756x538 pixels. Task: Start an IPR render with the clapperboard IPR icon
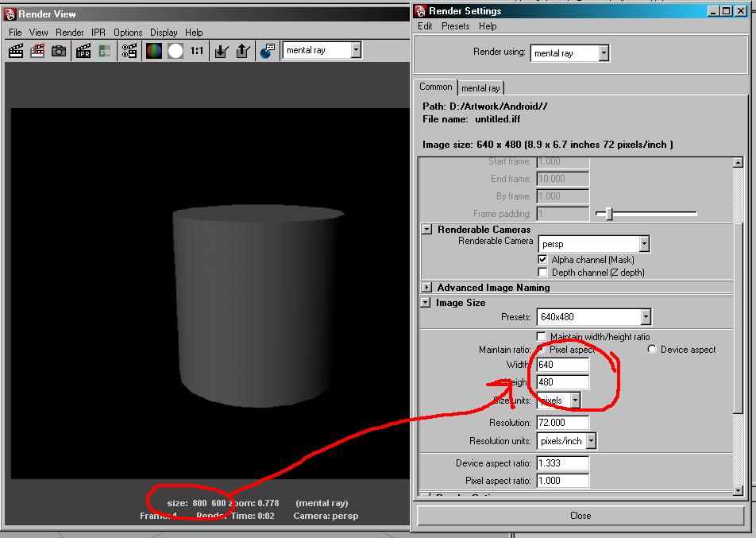pyautogui.click(x=83, y=51)
